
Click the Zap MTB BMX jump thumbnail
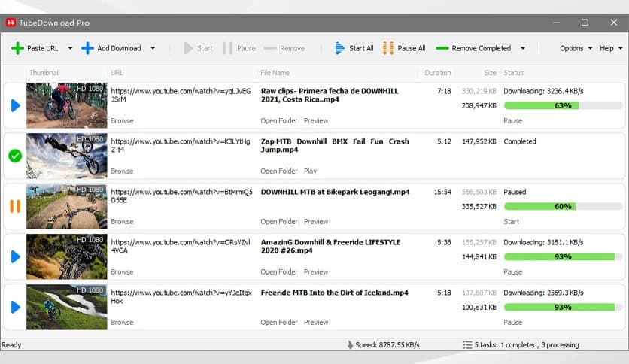[x=67, y=156]
